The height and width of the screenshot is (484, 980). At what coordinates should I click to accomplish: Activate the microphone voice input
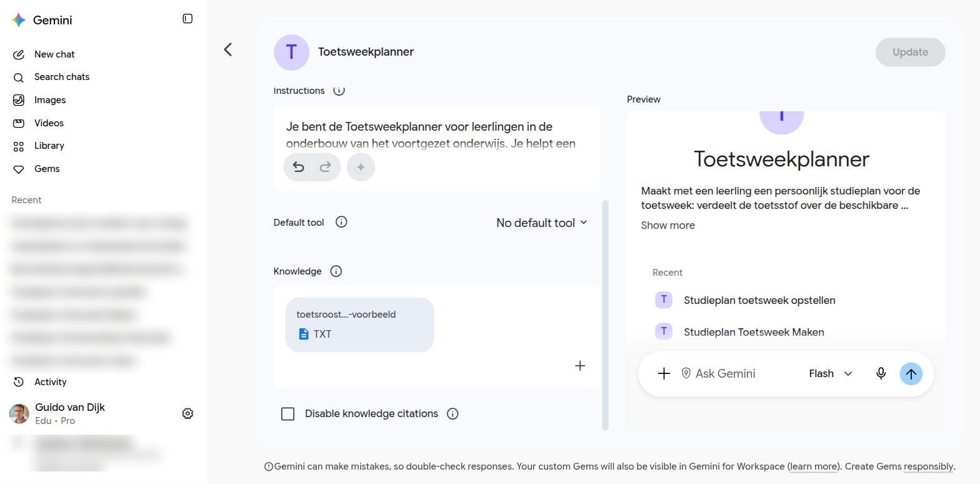(x=881, y=373)
